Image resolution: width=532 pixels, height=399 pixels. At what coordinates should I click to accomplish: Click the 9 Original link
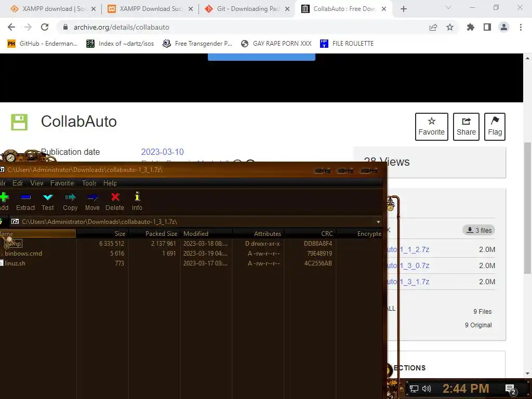click(x=478, y=325)
